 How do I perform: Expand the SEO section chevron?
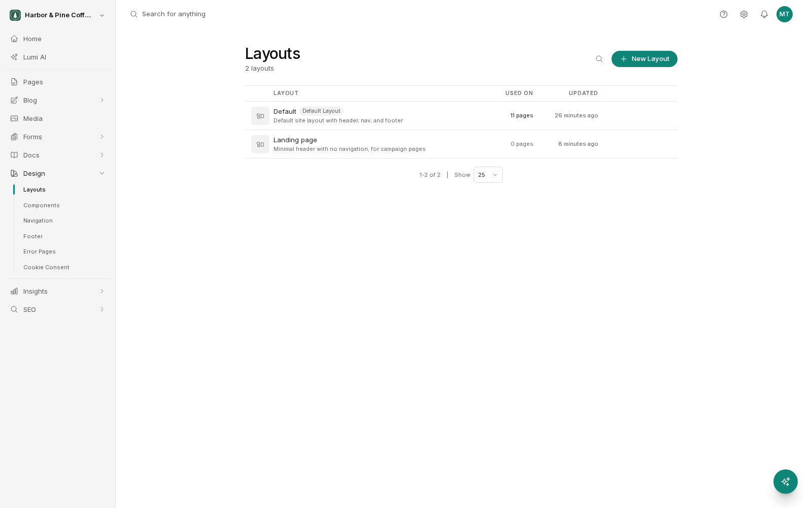click(x=102, y=309)
